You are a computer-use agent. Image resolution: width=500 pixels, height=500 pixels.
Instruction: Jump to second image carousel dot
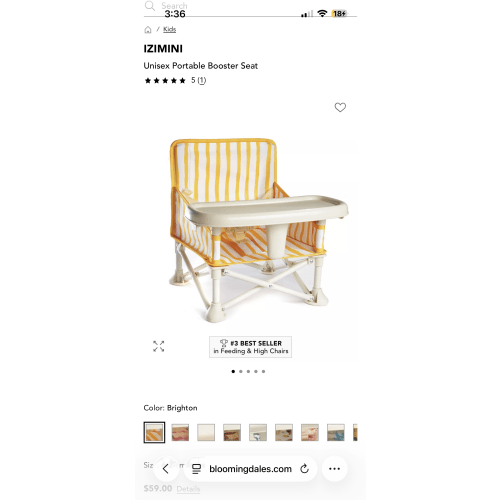pos(241,371)
